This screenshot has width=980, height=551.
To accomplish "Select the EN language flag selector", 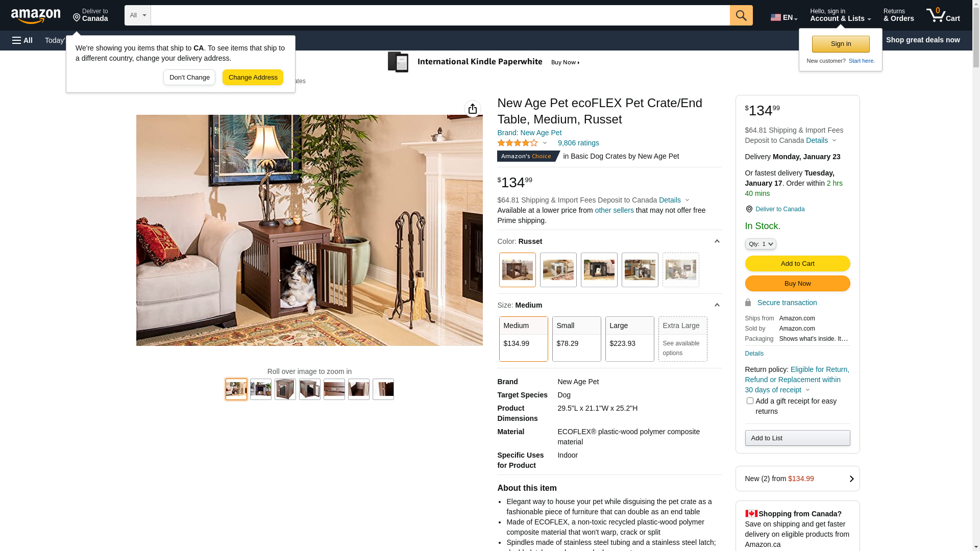I will pyautogui.click(x=784, y=17).
